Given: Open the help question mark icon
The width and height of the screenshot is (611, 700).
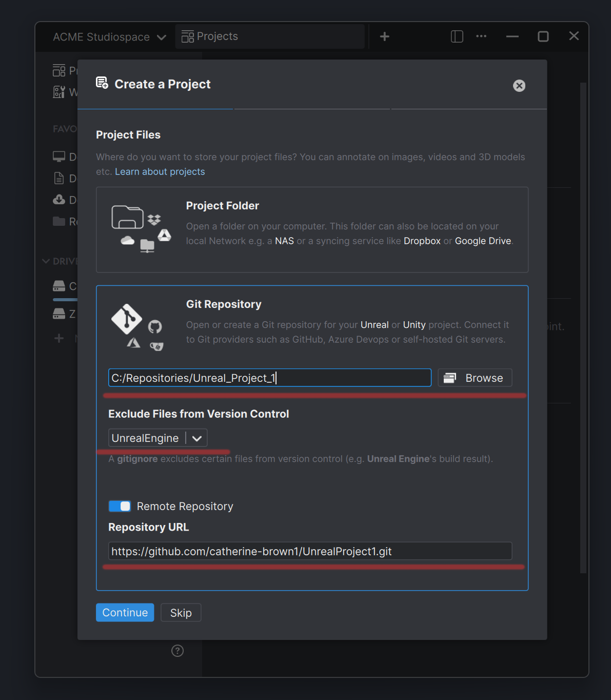Looking at the screenshot, I should pos(178,651).
